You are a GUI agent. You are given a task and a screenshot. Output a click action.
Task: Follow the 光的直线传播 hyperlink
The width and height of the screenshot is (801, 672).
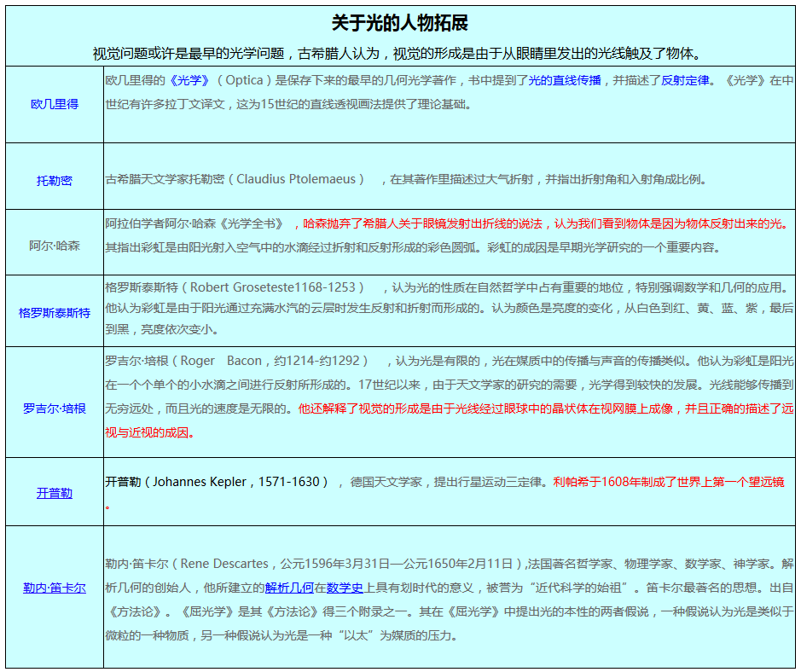point(565,80)
